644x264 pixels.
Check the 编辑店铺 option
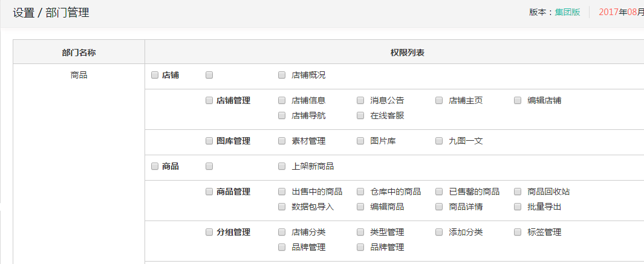pos(518,101)
